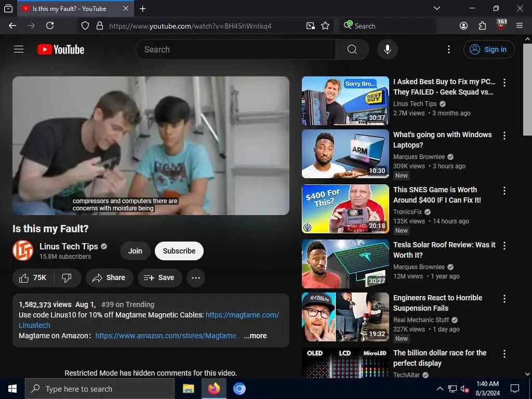Start voice search with the microphone icon
The image size is (532, 399).
pos(388,49)
